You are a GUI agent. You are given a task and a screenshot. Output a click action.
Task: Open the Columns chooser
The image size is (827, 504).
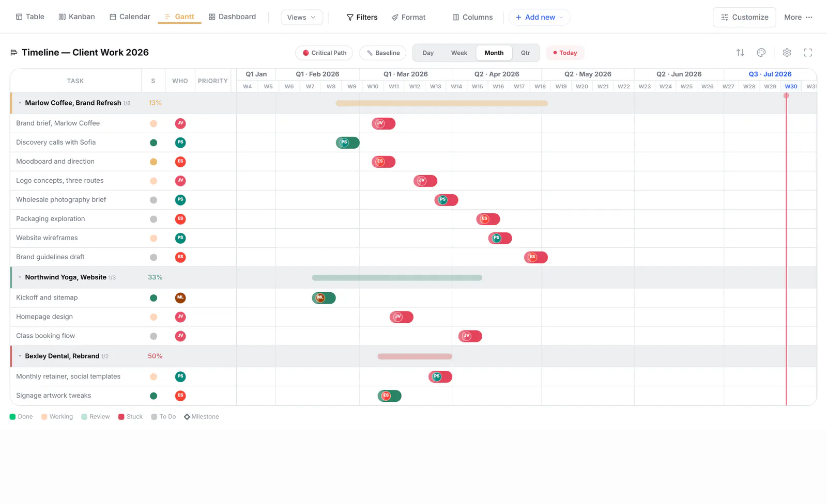pyautogui.click(x=472, y=18)
